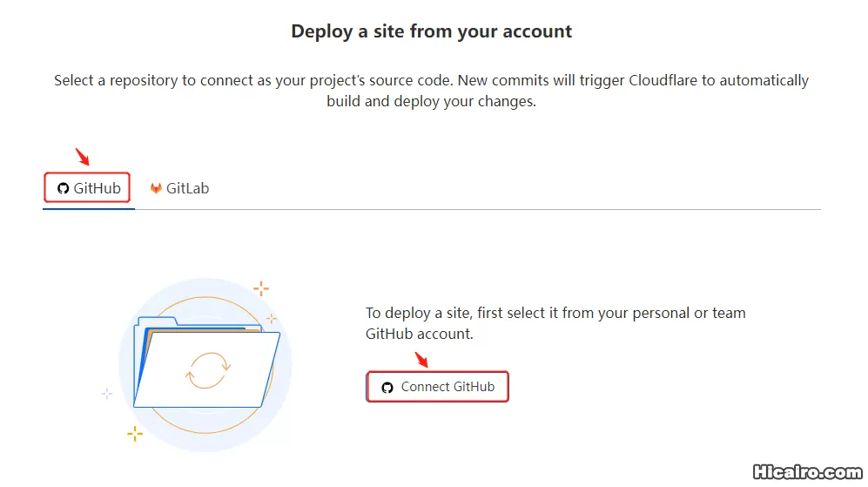Click the red arrow above Connect GitHub
The width and height of the screenshot is (868, 487).
click(x=421, y=359)
